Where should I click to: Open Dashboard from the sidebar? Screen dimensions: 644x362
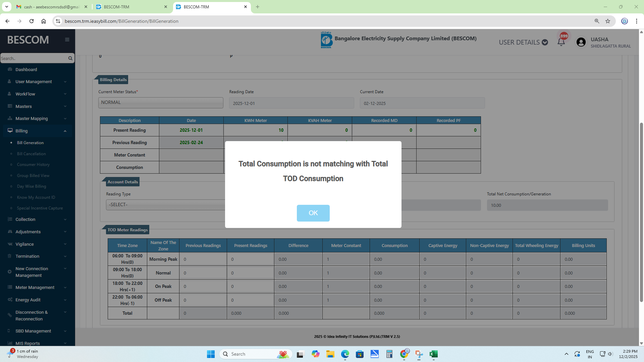(x=26, y=69)
